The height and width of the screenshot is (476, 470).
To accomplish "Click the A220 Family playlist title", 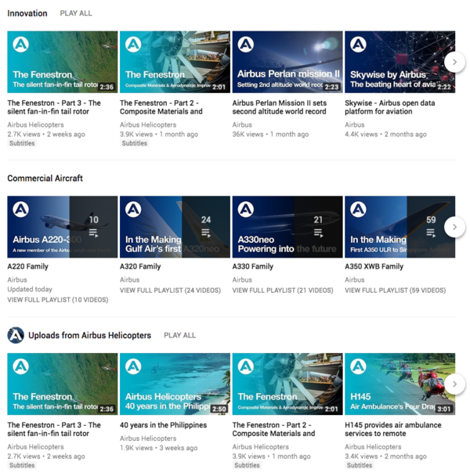I will tap(28, 266).
